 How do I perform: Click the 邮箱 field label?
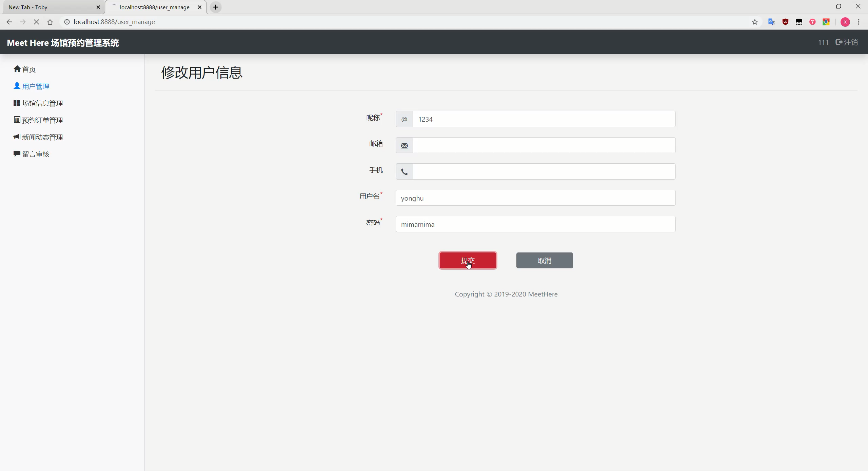click(376, 144)
